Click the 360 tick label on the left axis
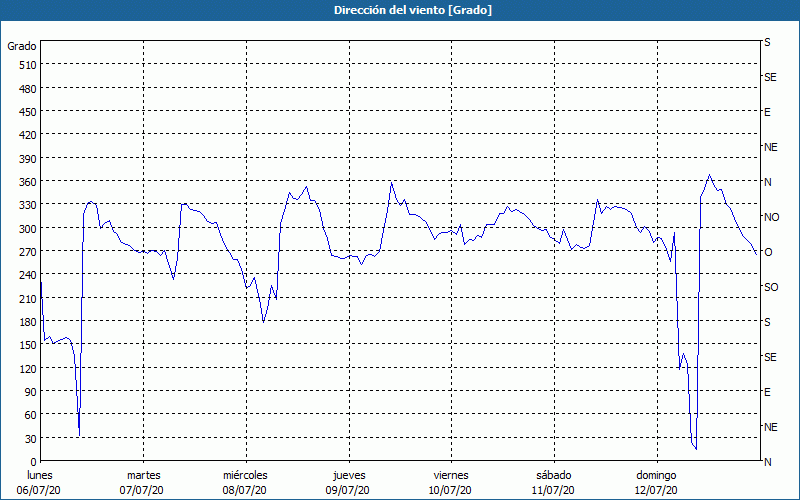 [27, 182]
